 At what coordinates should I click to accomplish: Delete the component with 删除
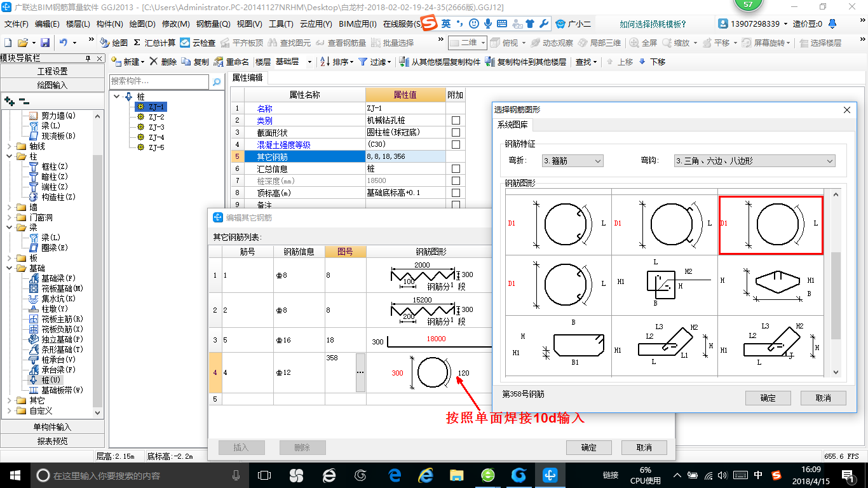click(x=163, y=62)
